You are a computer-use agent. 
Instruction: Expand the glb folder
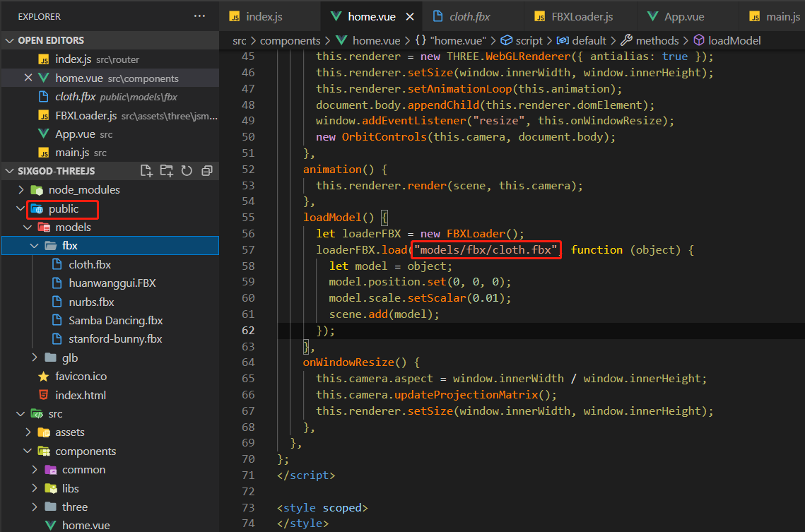(x=35, y=357)
